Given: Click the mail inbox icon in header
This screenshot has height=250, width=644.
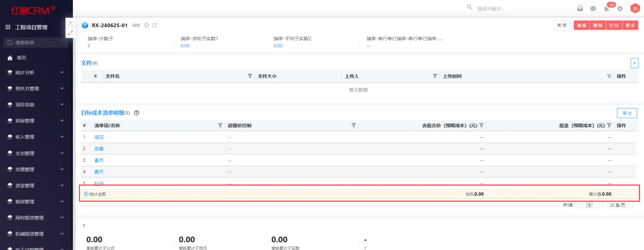Looking at the screenshot, I should (x=580, y=9).
